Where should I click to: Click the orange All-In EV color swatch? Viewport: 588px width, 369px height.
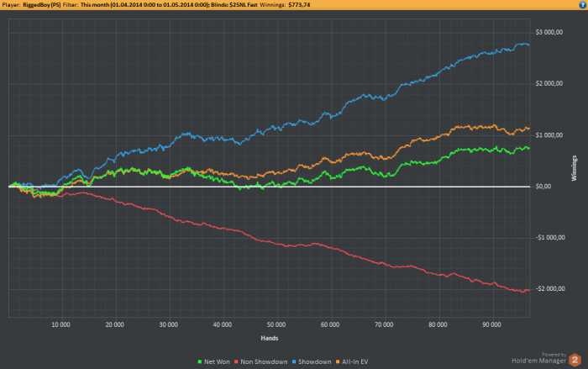pyautogui.click(x=338, y=362)
